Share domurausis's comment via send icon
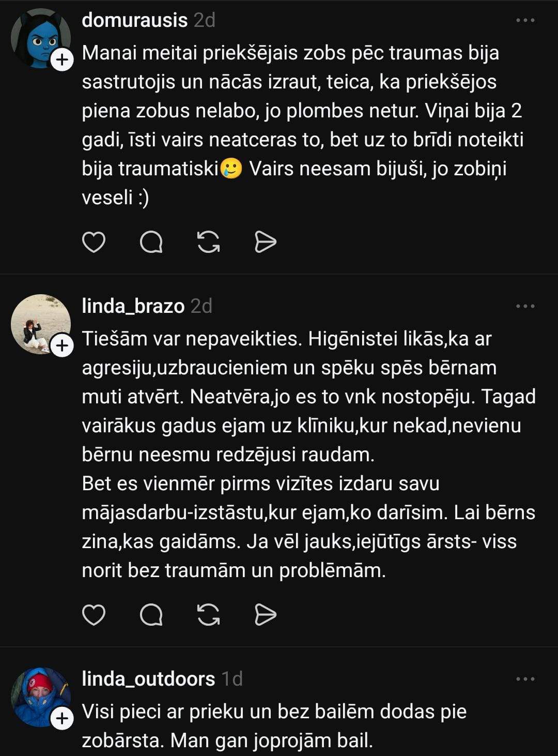Viewport: 558px width, 756px height. [x=266, y=242]
